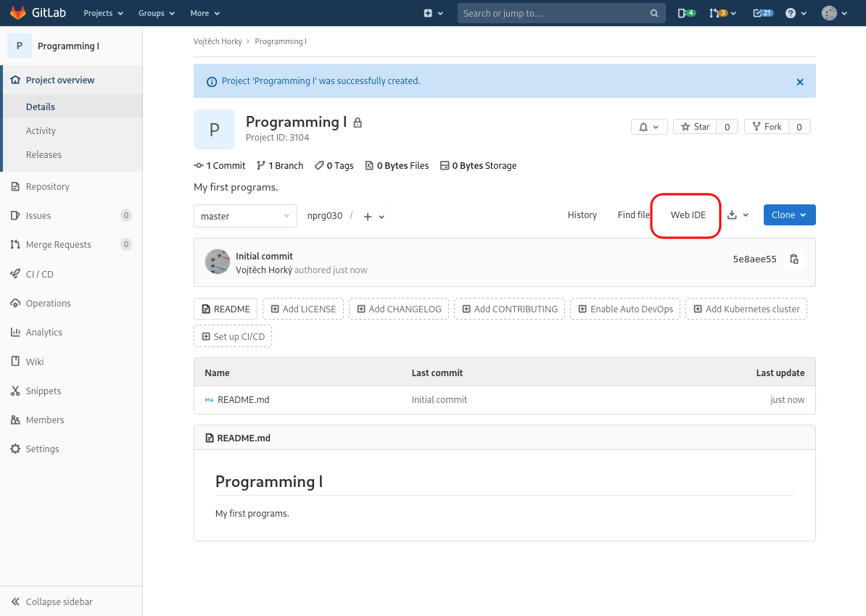Expand the master branch selector

(x=245, y=216)
